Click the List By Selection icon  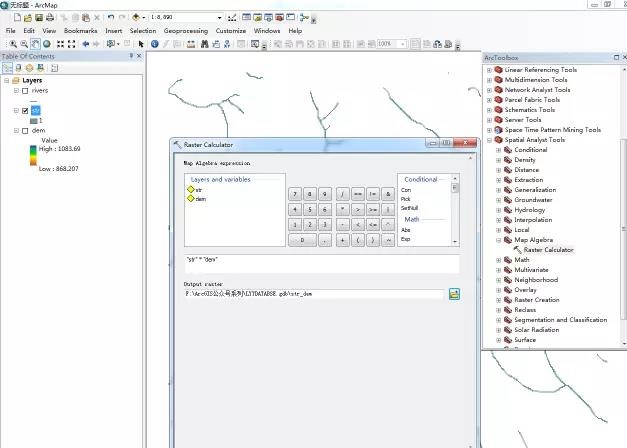40,68
